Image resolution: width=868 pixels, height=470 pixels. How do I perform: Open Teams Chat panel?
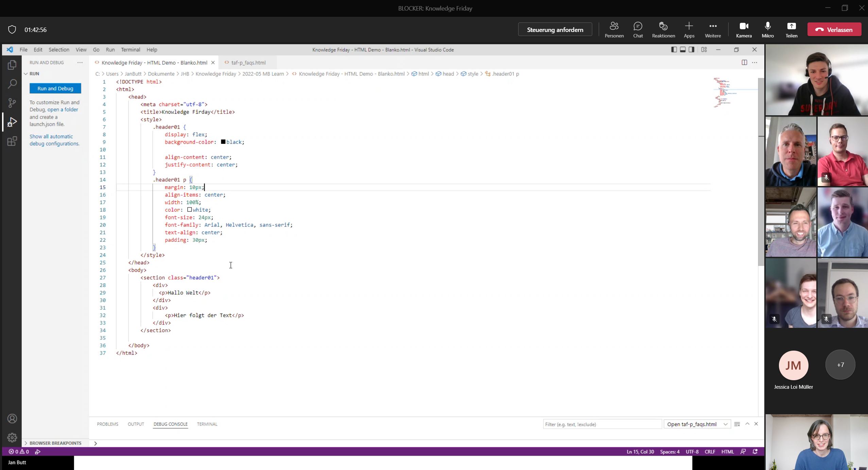638,30
